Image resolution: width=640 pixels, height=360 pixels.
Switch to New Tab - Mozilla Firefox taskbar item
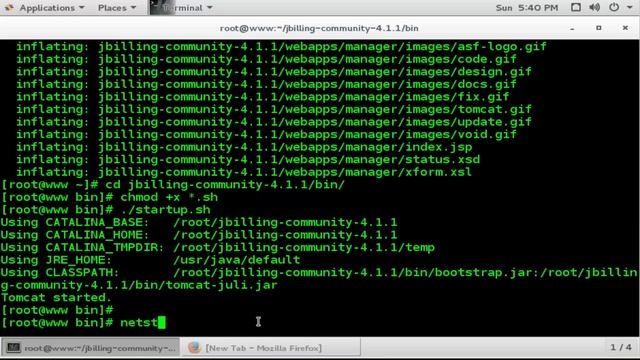coord(271,348)
